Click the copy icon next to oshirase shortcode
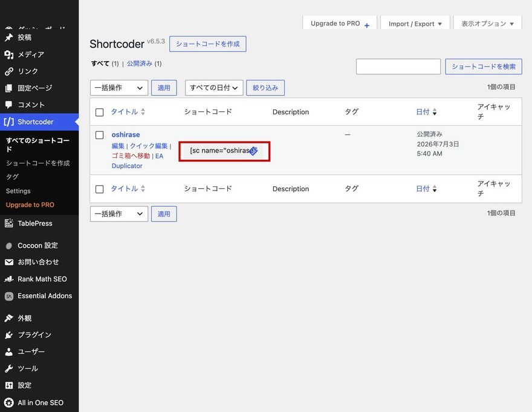Image resolution: width=532 pixels, height=412 pixels. [x=253, y=151]
